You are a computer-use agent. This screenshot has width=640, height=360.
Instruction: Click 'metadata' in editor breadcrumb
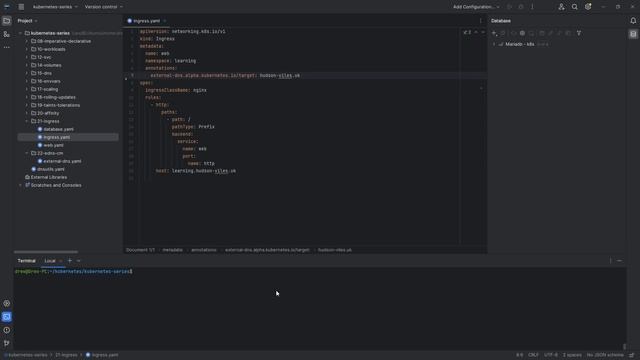[x=173, y=250]
